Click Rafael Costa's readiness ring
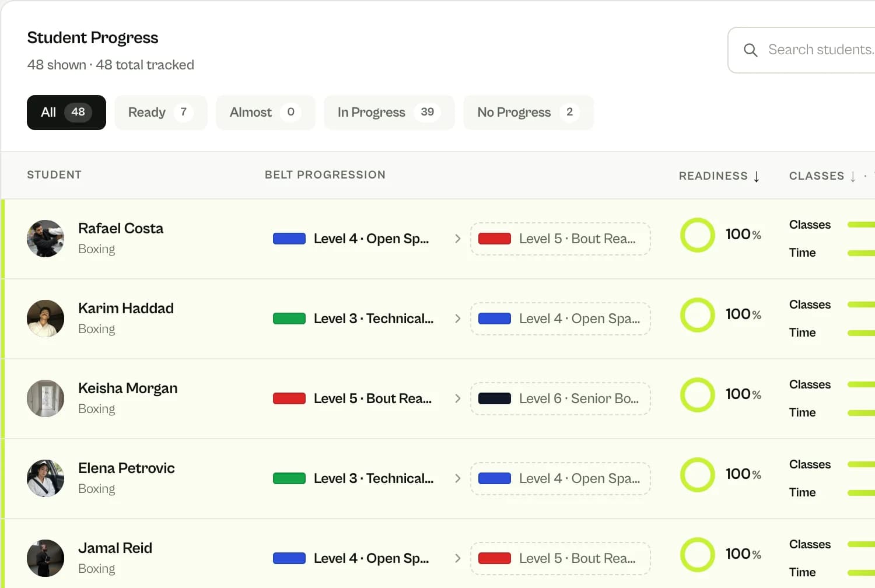Image resolution: width=875 pixels, height=588 pixels. pyautogui.click(x=698, y=235)
